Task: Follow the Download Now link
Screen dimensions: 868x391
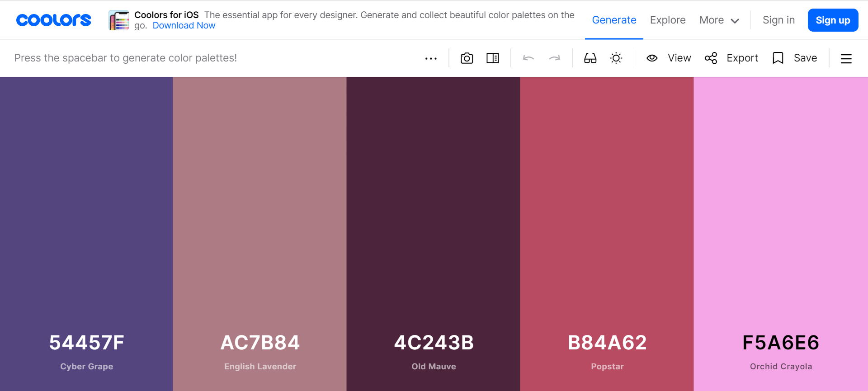Action: point(184,26)
